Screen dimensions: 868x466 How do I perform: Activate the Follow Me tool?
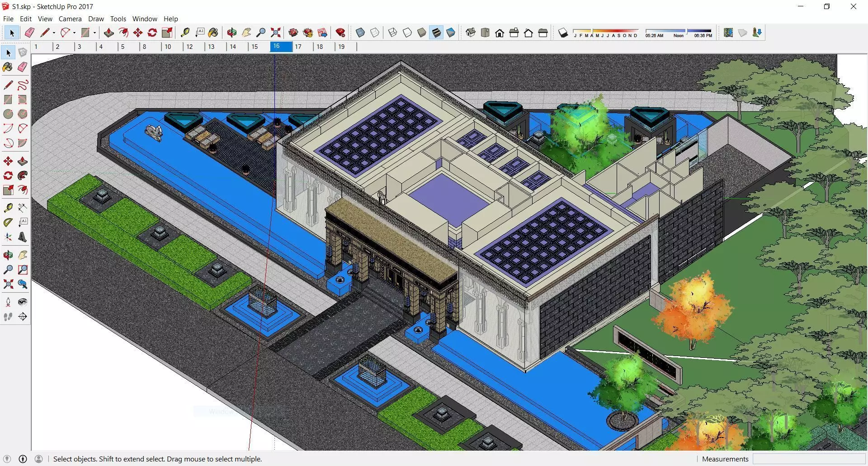pos(23,176)
